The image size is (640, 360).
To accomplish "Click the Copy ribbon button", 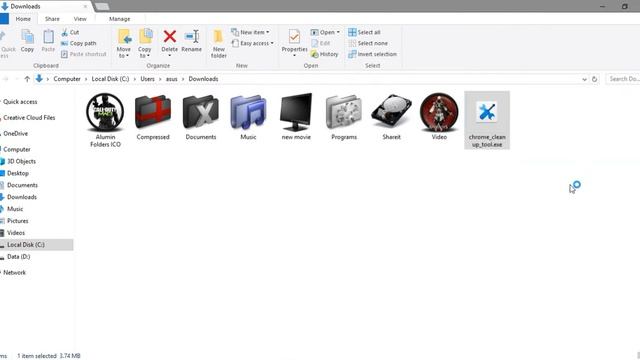I will coord(27,41).
